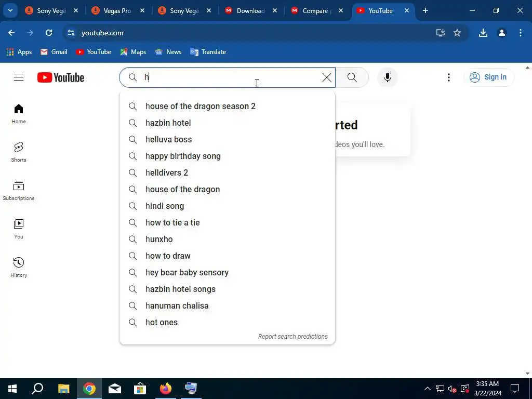The height and width of the screenshot is (399, 532).
Task: Open History in sidebar
Action: [x=19, y=268]
